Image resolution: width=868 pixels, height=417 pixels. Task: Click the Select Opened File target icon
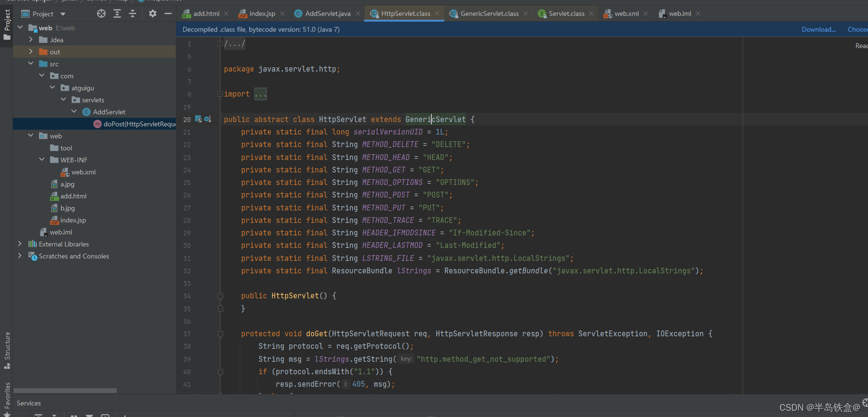coord(101,13)
